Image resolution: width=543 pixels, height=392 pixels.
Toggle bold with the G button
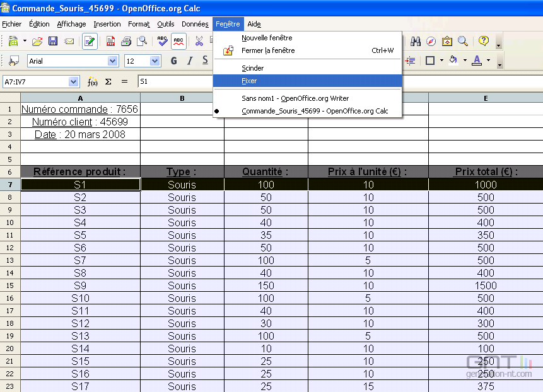174,60
